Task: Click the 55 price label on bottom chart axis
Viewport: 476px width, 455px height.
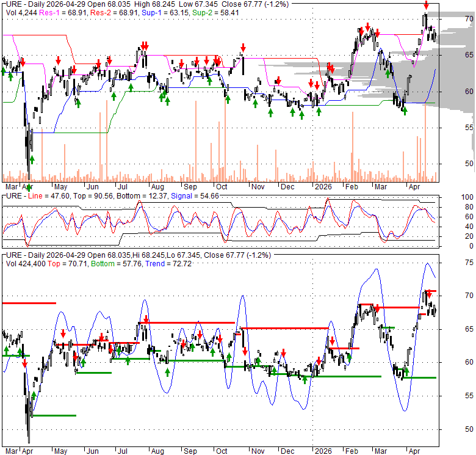Action: pyautogui.click(x=469, y=396)
